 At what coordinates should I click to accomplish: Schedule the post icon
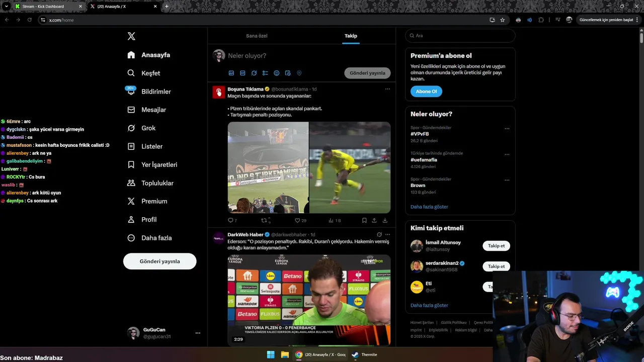point(288,73)
